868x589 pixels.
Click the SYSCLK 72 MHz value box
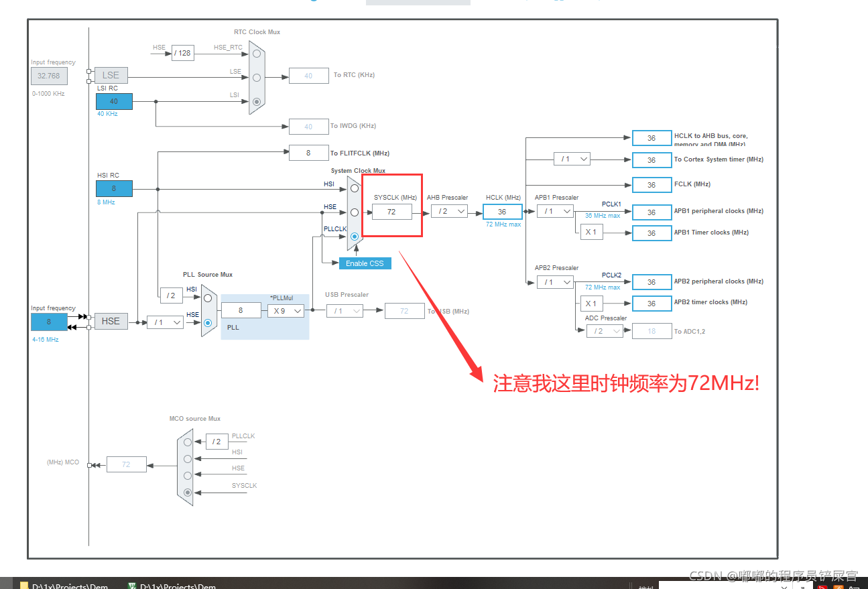[391, 211]
